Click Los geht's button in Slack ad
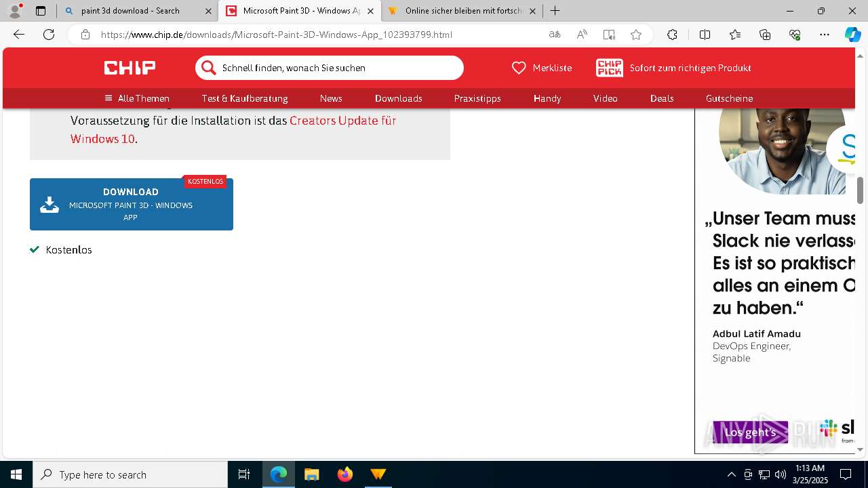Viewport: 868px width, 488px height. pyautogui.click(x=750, y=432)
